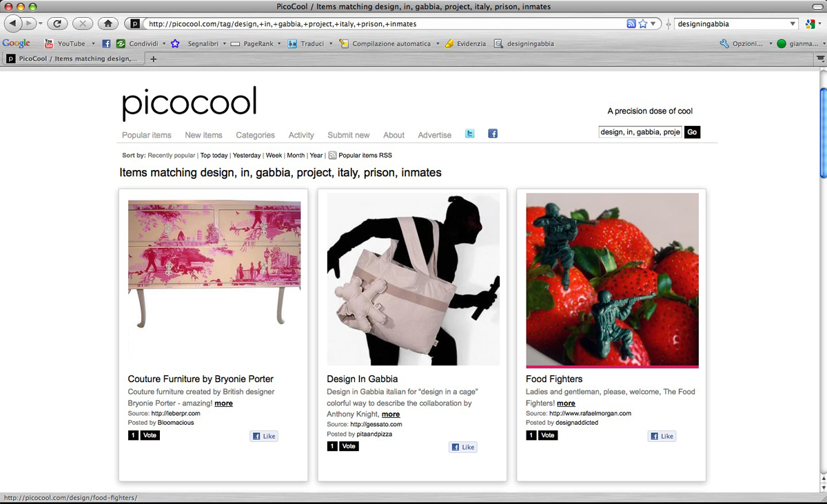Viewport: 827px width, 504px height.
Task: Vote for Design In Gabbia
Action: [x=349, y=446]
